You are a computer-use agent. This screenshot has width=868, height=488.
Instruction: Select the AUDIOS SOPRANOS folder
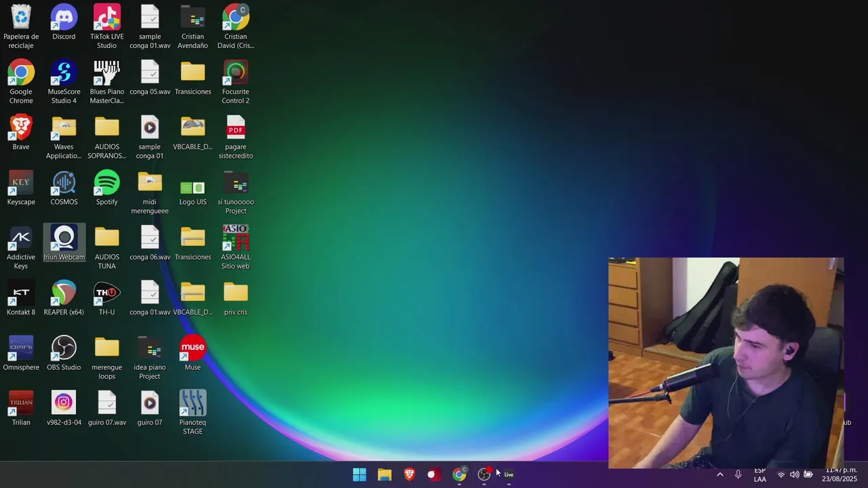tap(106, 138)
